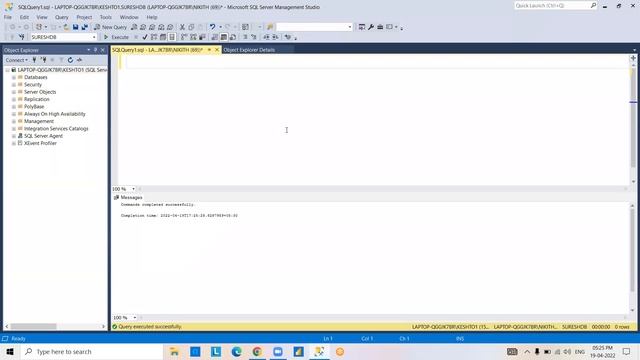This screenshot has width=640, height=360.
Task: Open the Query Options icon
Action: click(163, 37)
